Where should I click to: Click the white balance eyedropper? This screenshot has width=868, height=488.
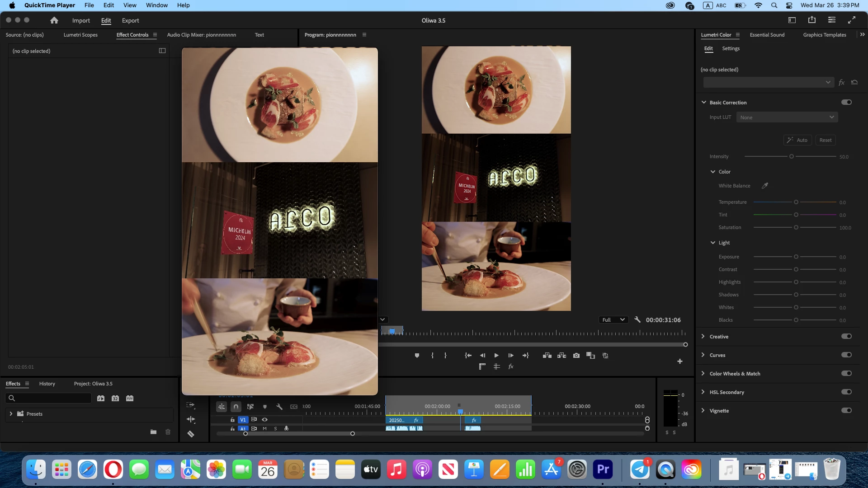pyautogui.click(x=765, y=186)
